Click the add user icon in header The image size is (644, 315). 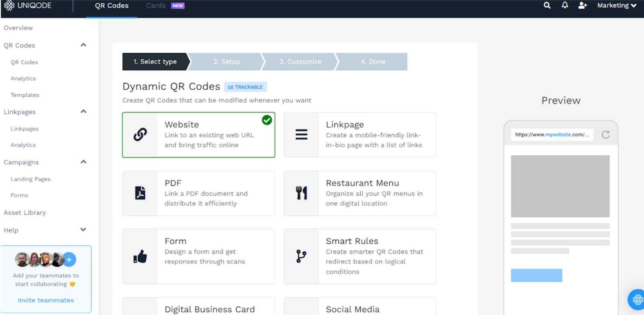coord(582,5)
